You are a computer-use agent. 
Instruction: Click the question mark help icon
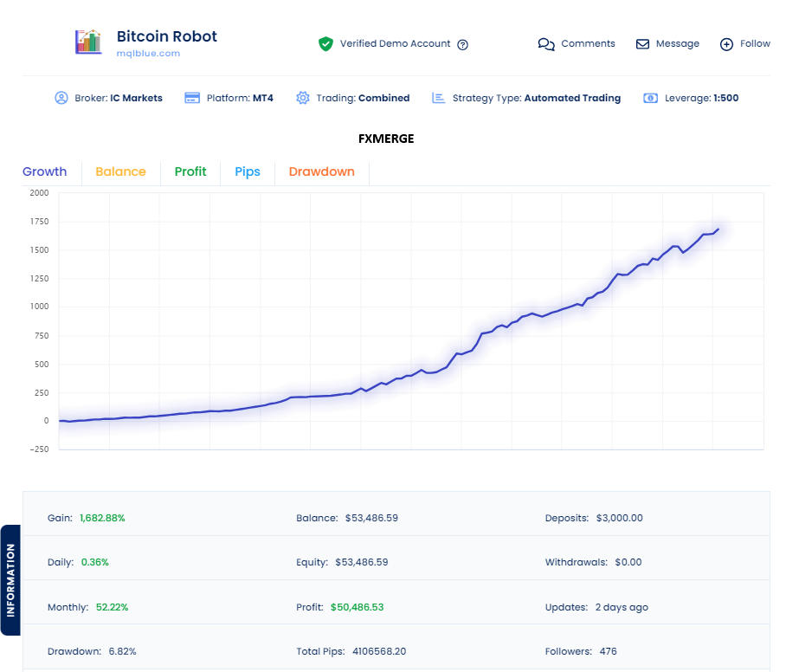(x=462, y=45)
